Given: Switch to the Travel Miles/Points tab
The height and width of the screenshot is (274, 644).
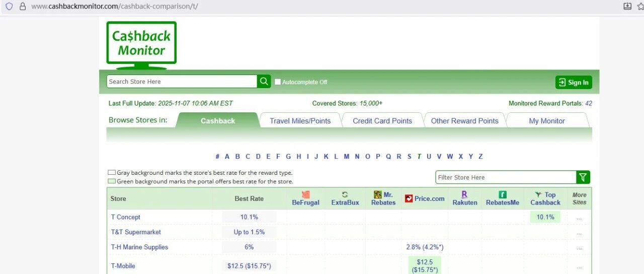Looking at the screenshot, I should [300, 121].
